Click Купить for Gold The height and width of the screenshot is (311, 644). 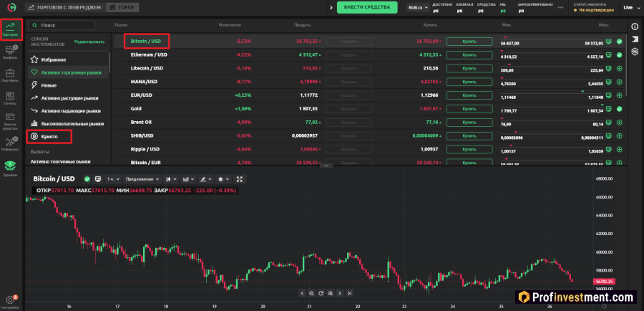click(469, 109)
